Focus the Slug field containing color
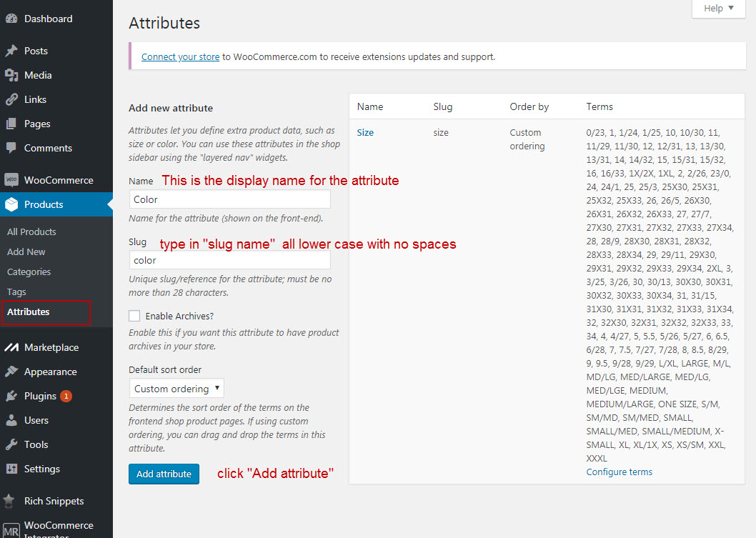 229,260
